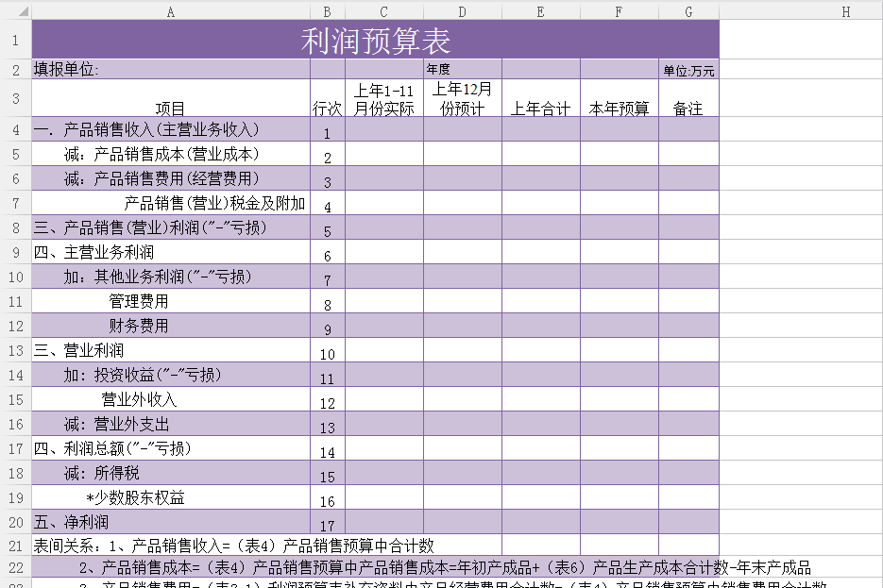Click column header A
The width and height of the screenshot is (883, 588).
(x=170, y=11)
